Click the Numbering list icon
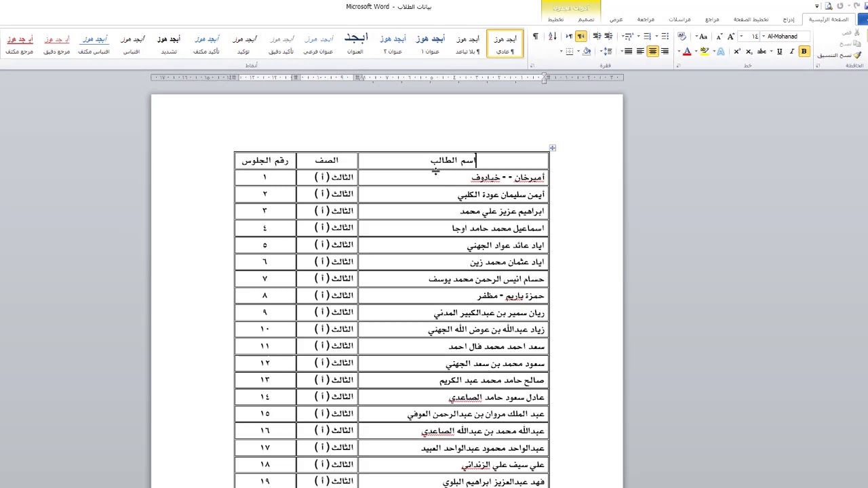The image size is (868, 488). click(648, 36)
